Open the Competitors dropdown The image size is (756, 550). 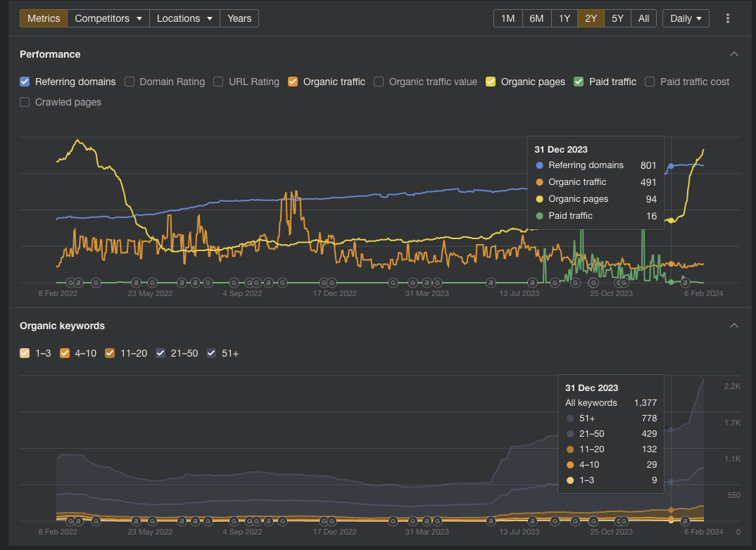(108, 18)
